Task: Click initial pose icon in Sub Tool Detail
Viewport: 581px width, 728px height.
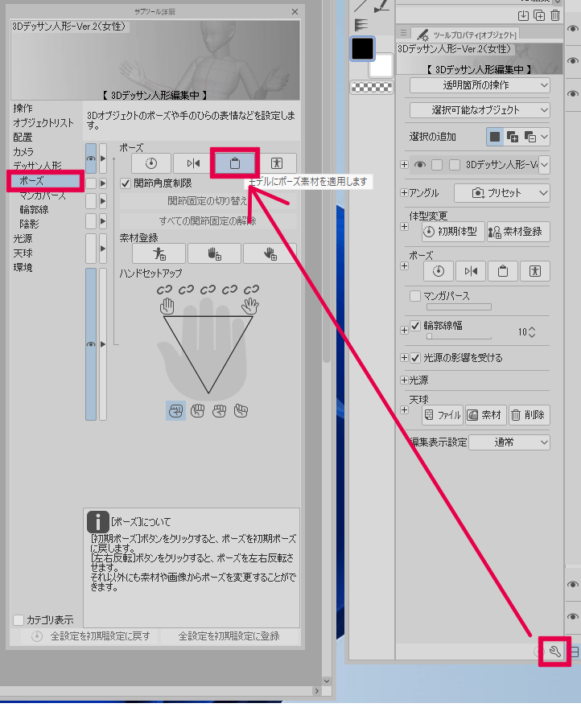Action: 151,163
